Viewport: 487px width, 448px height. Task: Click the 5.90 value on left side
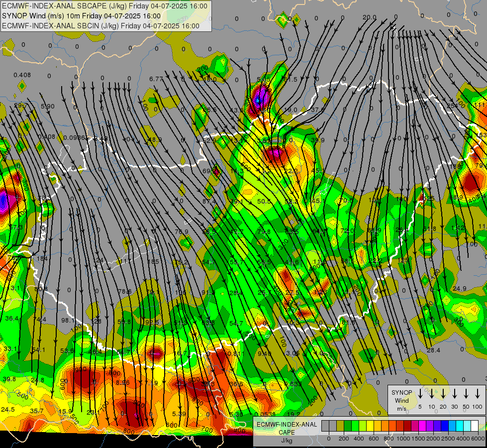coord(48,107)
